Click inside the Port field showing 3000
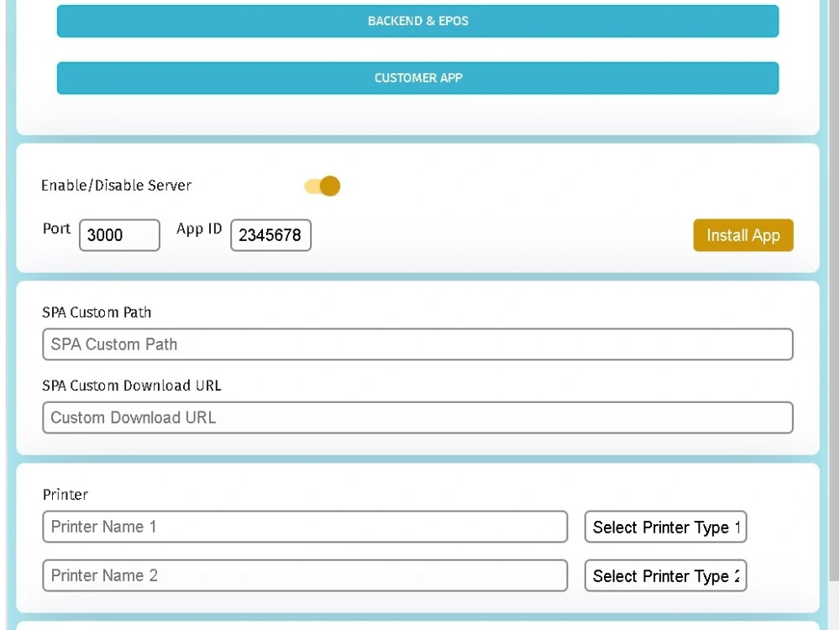The height and width of the screenshot is (630, 840). click(118, 235)
